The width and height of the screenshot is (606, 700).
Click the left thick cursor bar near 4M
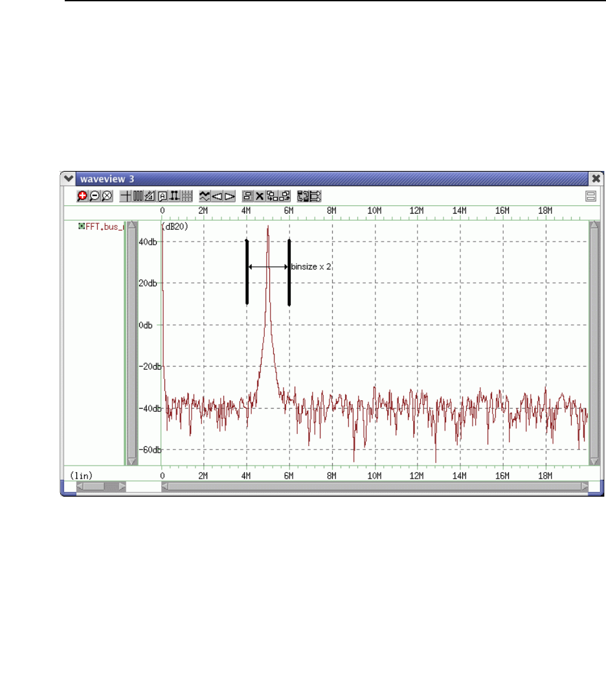(x=247, y=273)
